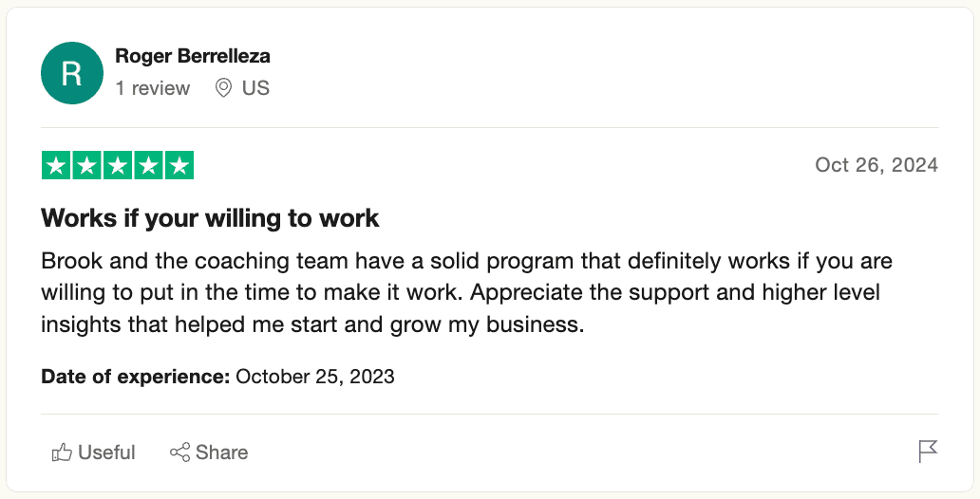
Task: Mark the review as Useful
Action: click(x=106, y=453)
